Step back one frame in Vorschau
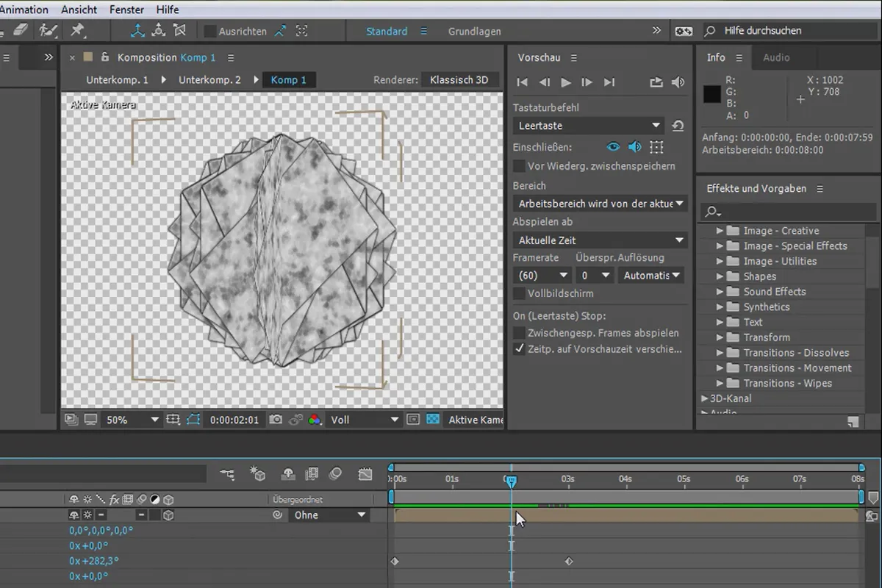This screenshot has width=882, height=588. coord(545,83)
